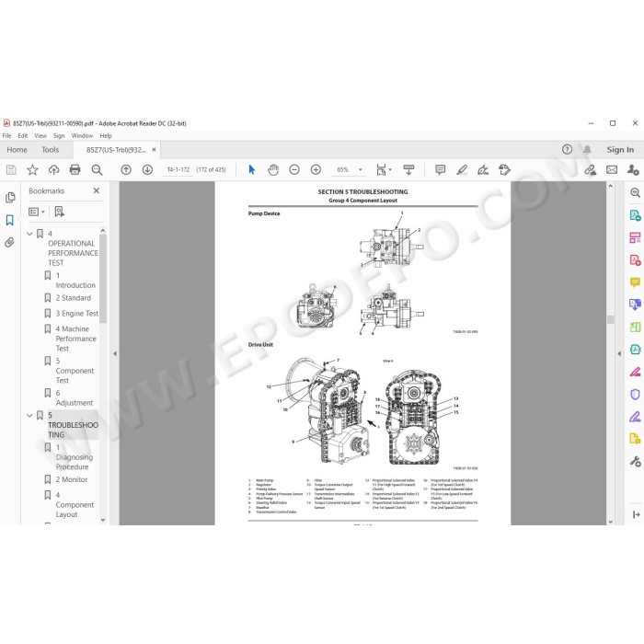Open the 1 Introduction bookmark
644x644 pixels.
(x=75, y=280)
